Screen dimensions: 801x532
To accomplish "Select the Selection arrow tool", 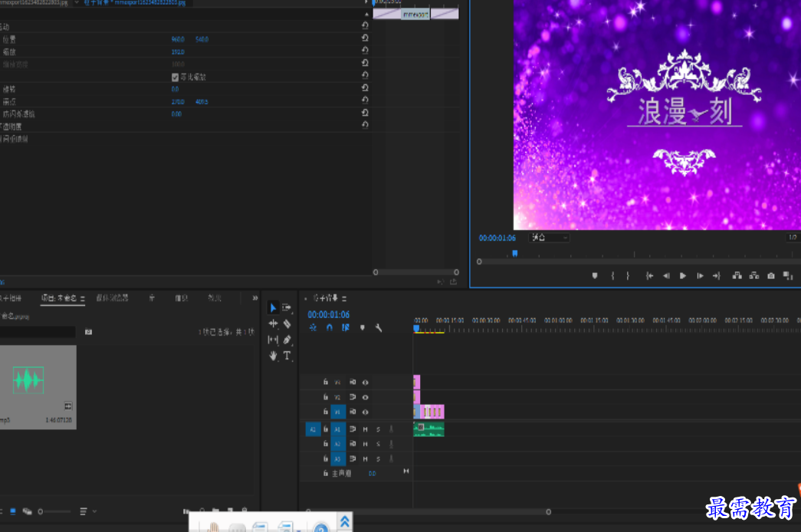I will pos(273,307).
